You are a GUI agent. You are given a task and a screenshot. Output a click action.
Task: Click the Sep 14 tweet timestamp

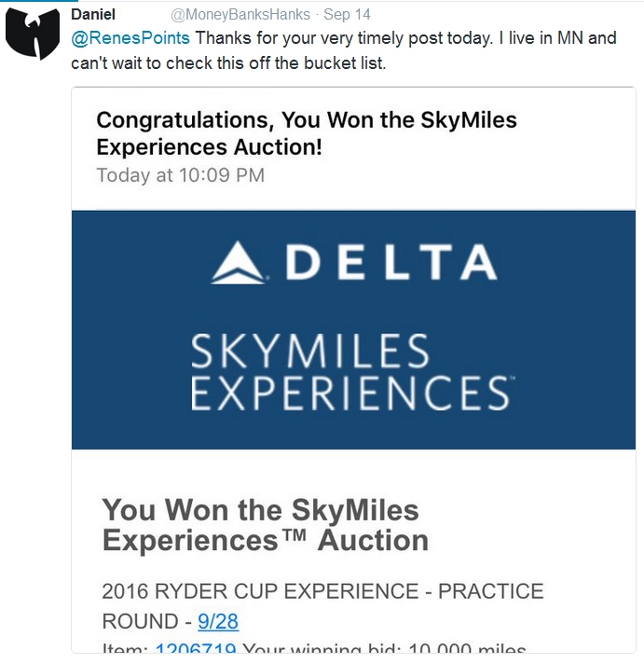click(x=347, y=15)
